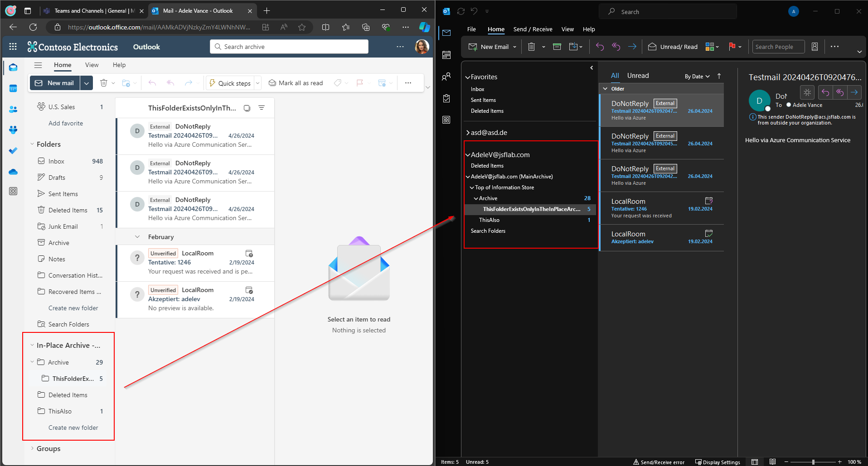Click the Copilot icon in Edge toolbar
Viewport: 868px width, 466px height.
coord(424,27)
